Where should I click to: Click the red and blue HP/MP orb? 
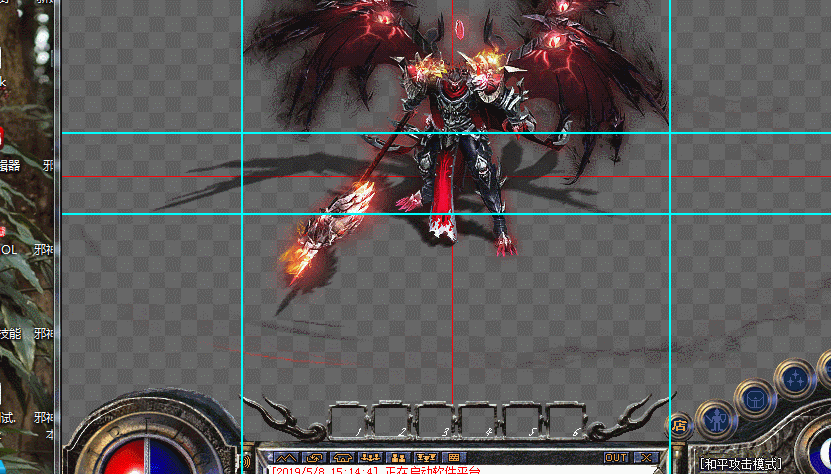[145, 456]
